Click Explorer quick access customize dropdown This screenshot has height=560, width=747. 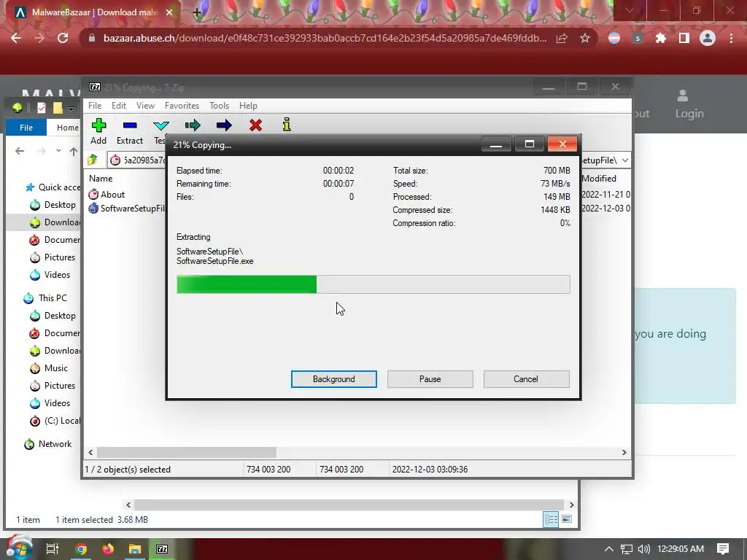tap(71, 109)
